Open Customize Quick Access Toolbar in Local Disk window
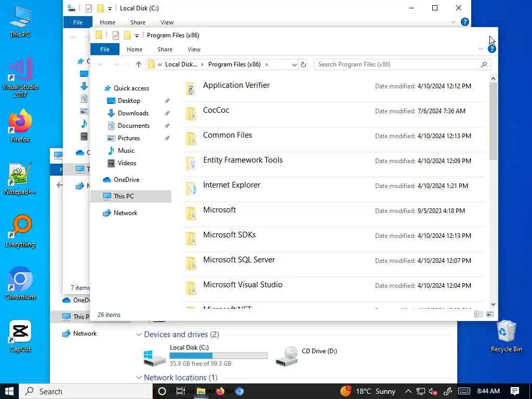This screenshot has height=399, width=532. [x=110, y=8]
